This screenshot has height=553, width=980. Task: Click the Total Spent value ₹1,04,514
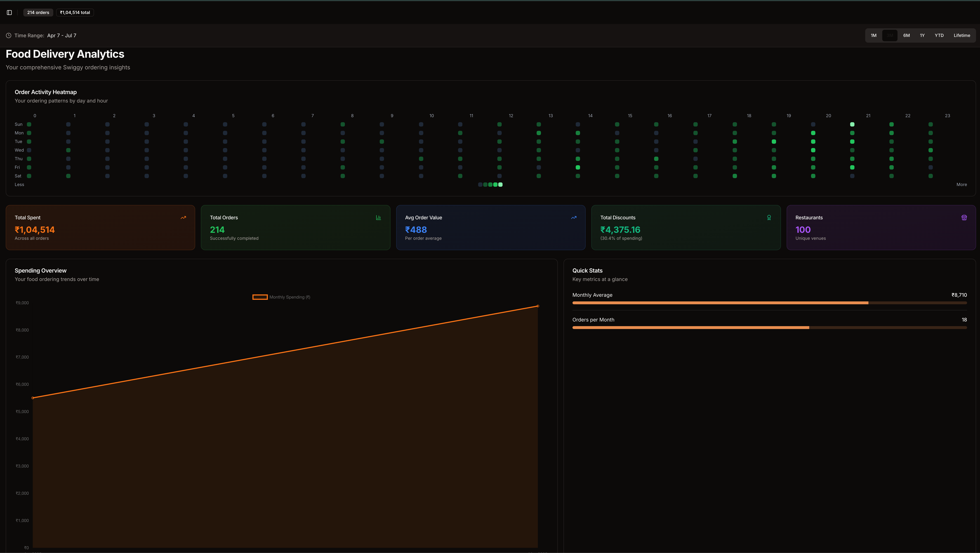[35, 230]
